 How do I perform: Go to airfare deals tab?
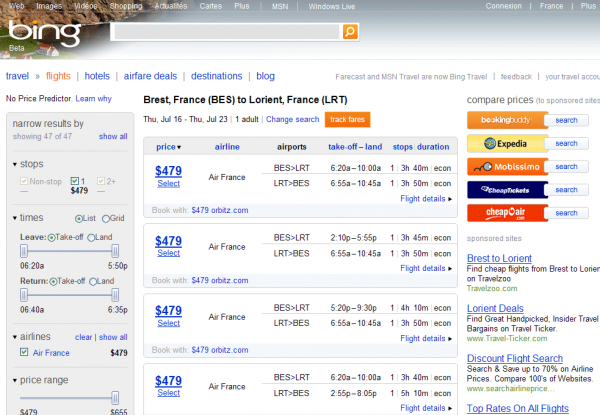tap(152, 75)
